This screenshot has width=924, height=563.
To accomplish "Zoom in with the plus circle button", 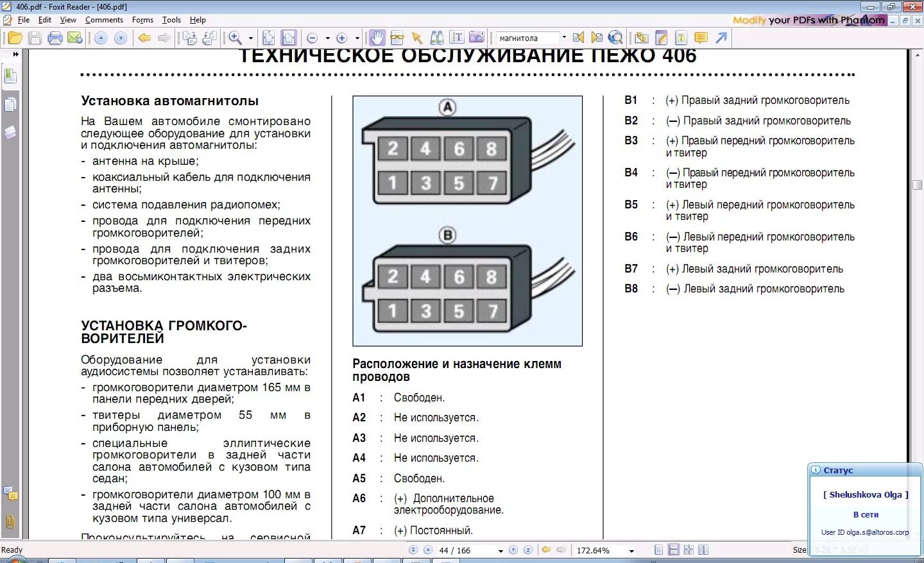I will point(342,38).
